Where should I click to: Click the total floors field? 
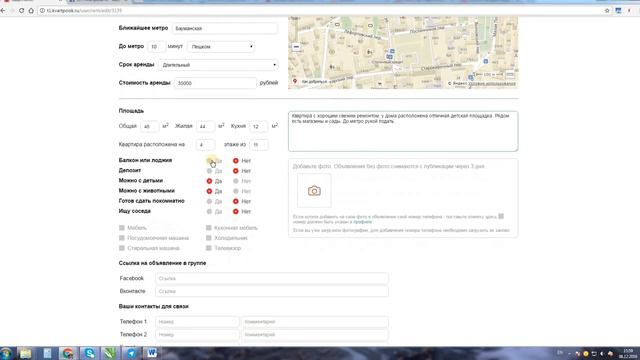[259, 144]
